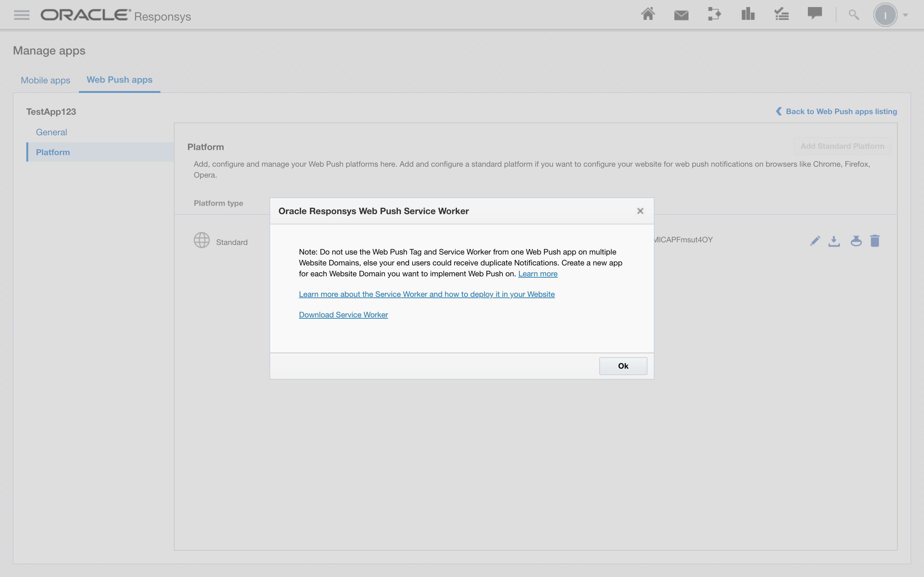This screenshot has width=924, height=577.
Task: Open the messages speech bubble icon
Action: click(814, 14)
